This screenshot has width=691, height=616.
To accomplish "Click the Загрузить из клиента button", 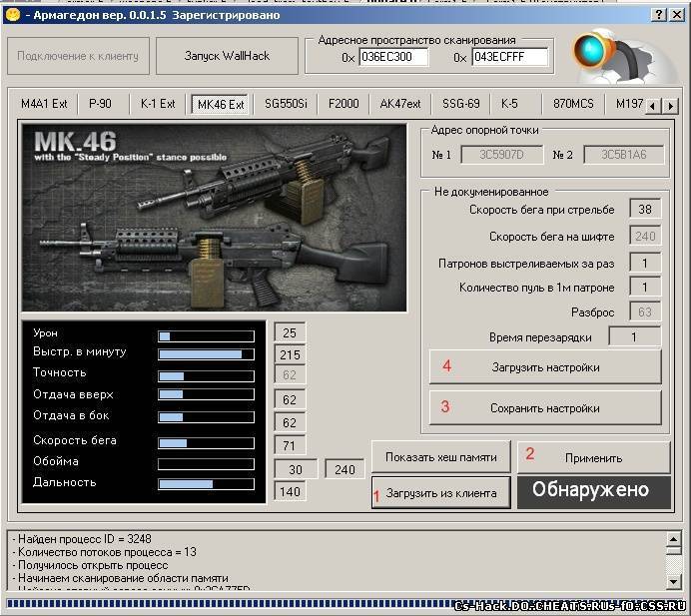I will coord(440,492).
